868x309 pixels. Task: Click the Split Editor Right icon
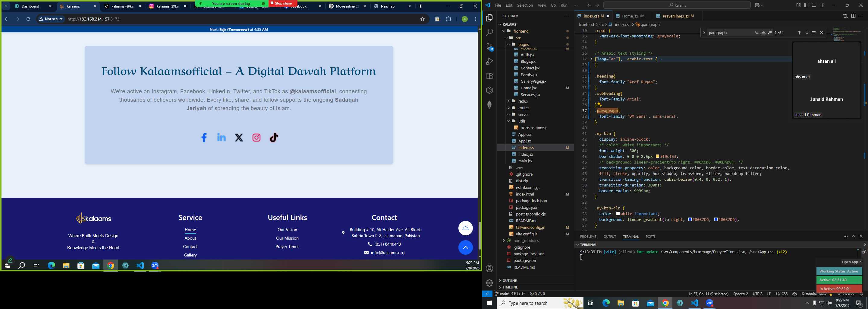tap(853, 16)
